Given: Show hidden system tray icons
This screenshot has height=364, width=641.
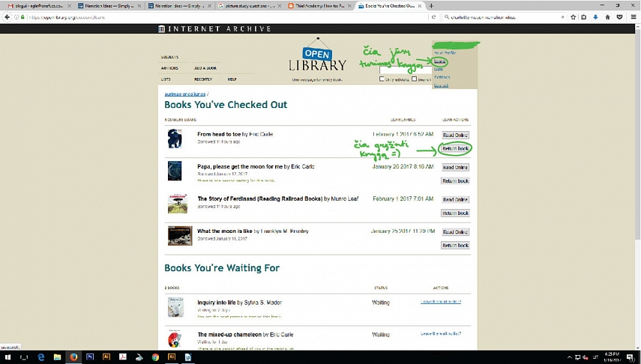Looking at the screenshot, I should pyautogui.click(x=569, y=357).
